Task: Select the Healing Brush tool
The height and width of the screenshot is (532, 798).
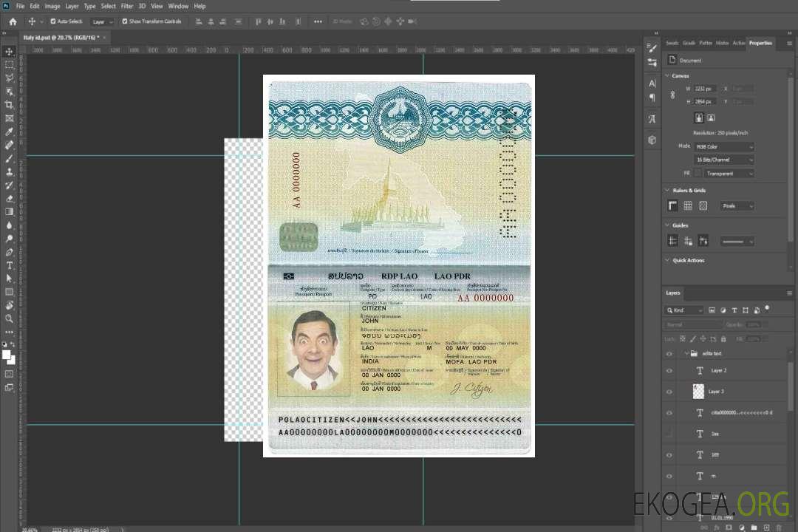Action: coord(9,145)
